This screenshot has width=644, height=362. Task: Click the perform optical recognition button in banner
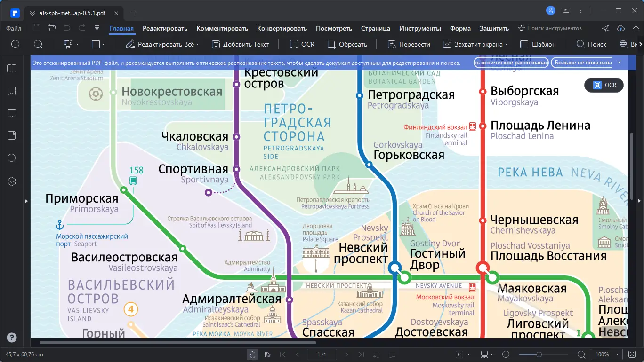point(511,63)
